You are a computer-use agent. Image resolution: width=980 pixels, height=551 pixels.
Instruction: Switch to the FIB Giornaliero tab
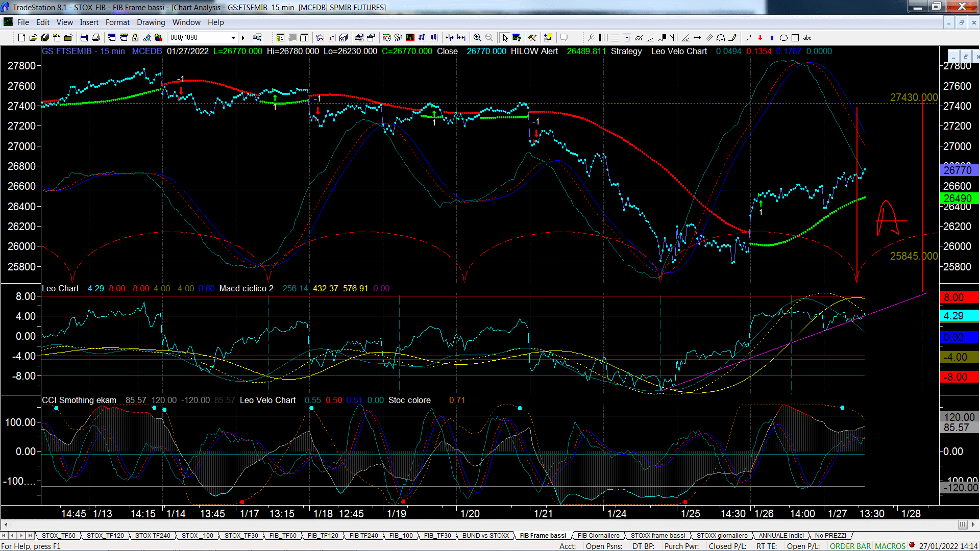(598, 535)
